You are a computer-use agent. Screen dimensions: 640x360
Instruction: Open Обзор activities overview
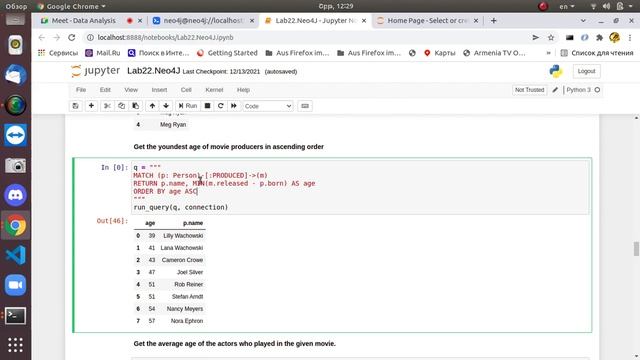pos(16,6)
